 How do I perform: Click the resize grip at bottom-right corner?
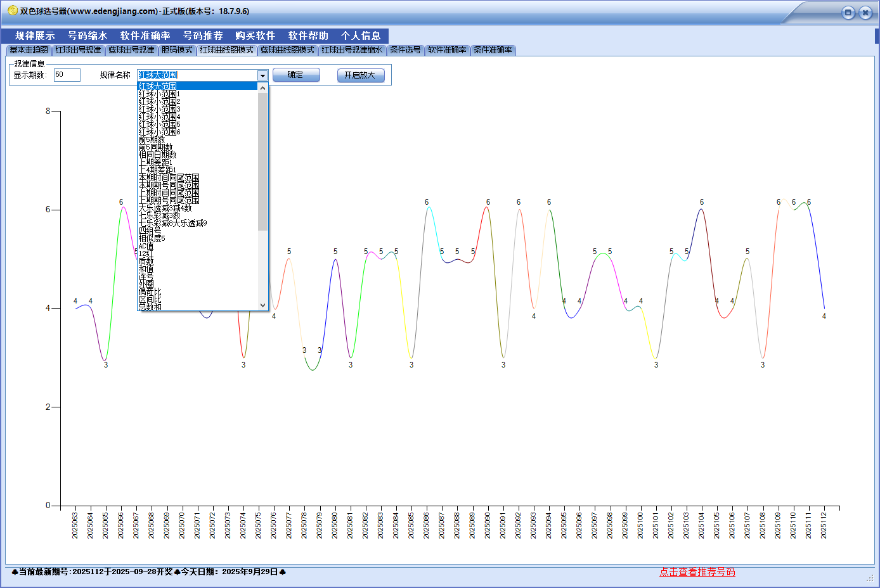870,578
